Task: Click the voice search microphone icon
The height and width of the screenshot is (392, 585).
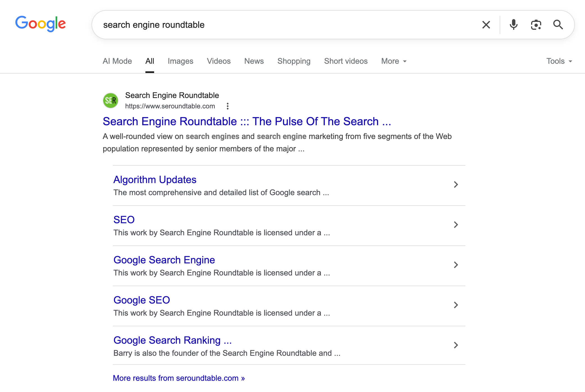Action: tap(514, 25)
